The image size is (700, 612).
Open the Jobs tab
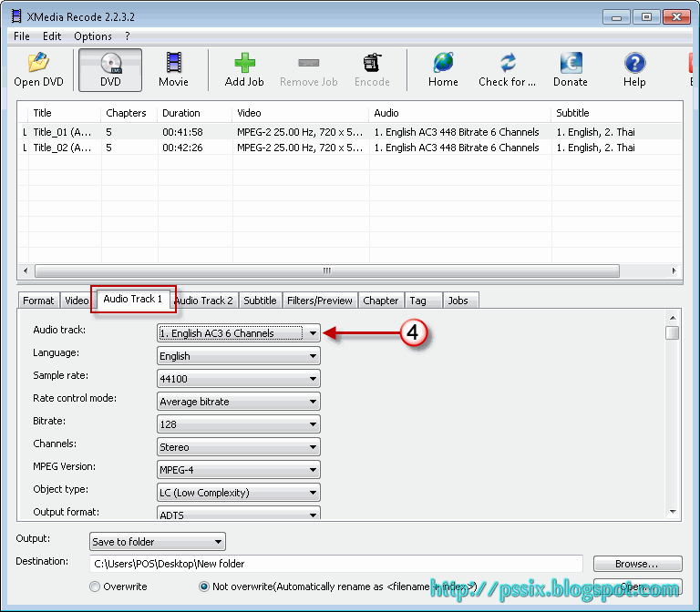pos(458,301)
